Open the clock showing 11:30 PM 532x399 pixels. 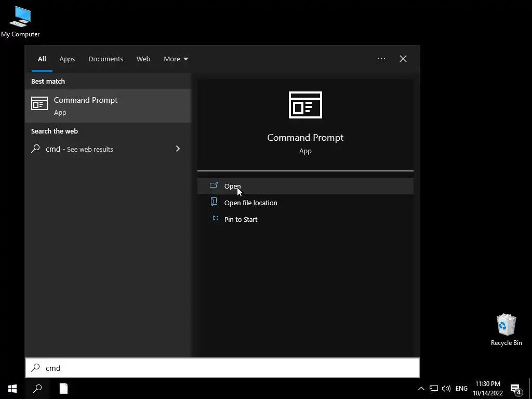pyautogui.click(x=488, y=389)
